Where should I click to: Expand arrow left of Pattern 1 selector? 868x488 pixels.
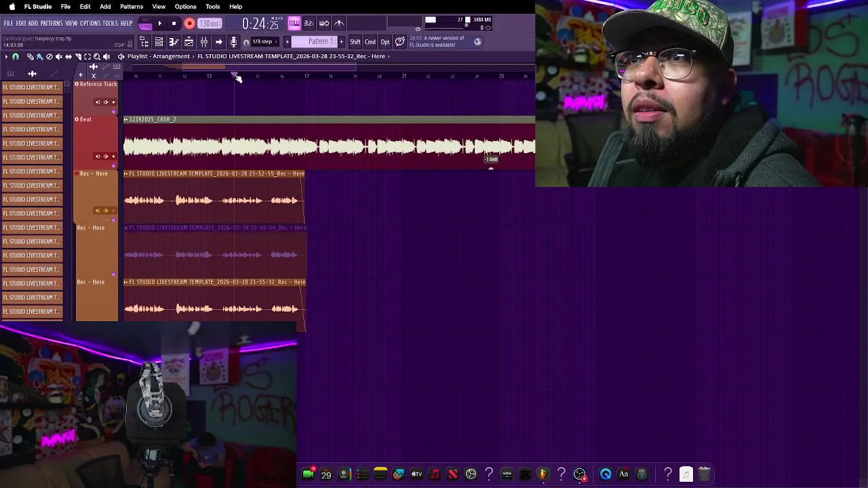pyautogui.click(x=287, y=41)
